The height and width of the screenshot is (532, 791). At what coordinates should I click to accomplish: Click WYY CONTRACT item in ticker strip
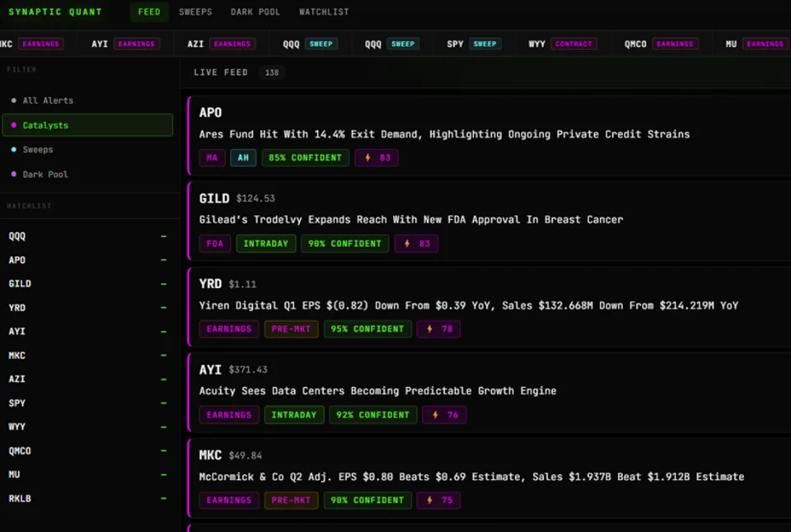(563, 44)
